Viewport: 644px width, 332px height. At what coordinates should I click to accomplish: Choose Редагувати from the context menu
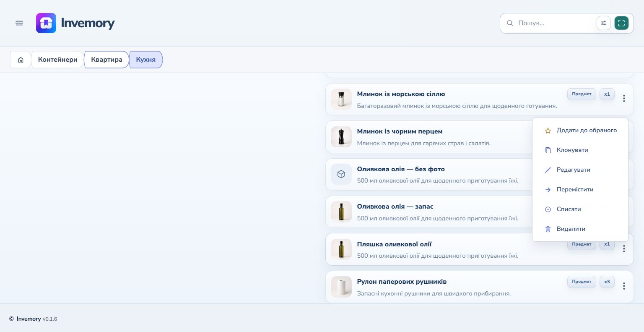click(x=580, y=170)
